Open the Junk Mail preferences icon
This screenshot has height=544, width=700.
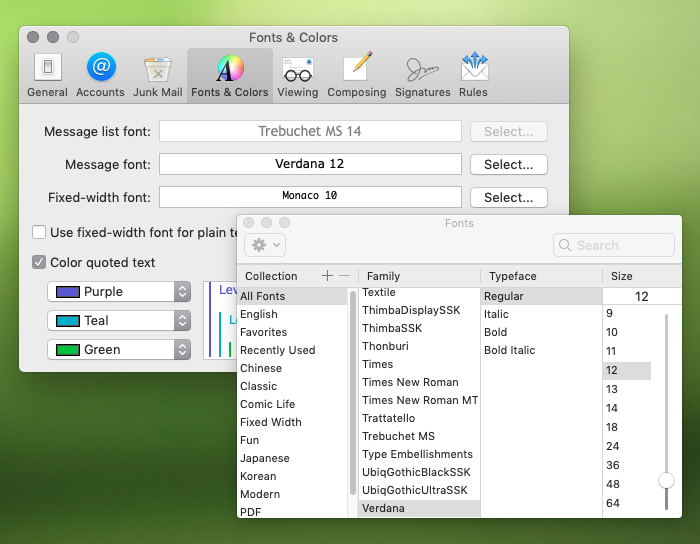click(158, 76)
